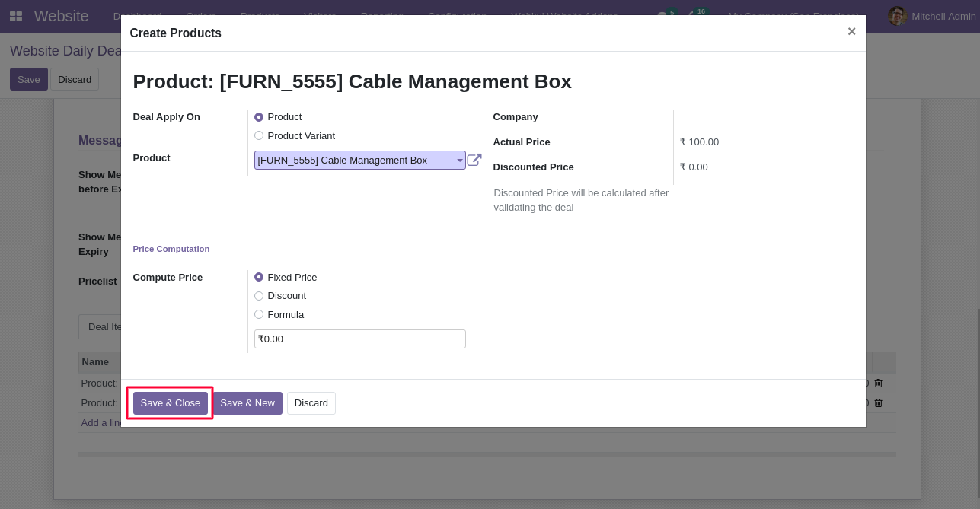
Task: Click Discard on Website Daily Deals form
Action: tap(75, 80)
